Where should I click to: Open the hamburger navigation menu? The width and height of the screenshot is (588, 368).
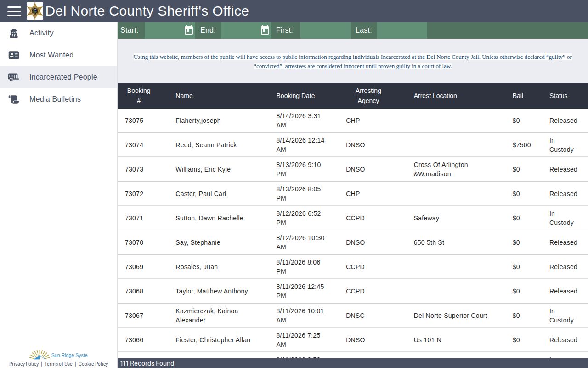point(14,11)
